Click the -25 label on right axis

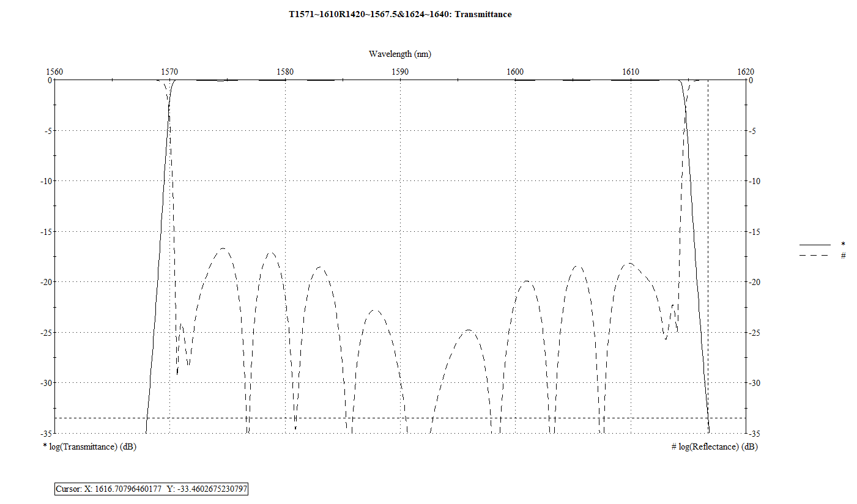[755, 332]
